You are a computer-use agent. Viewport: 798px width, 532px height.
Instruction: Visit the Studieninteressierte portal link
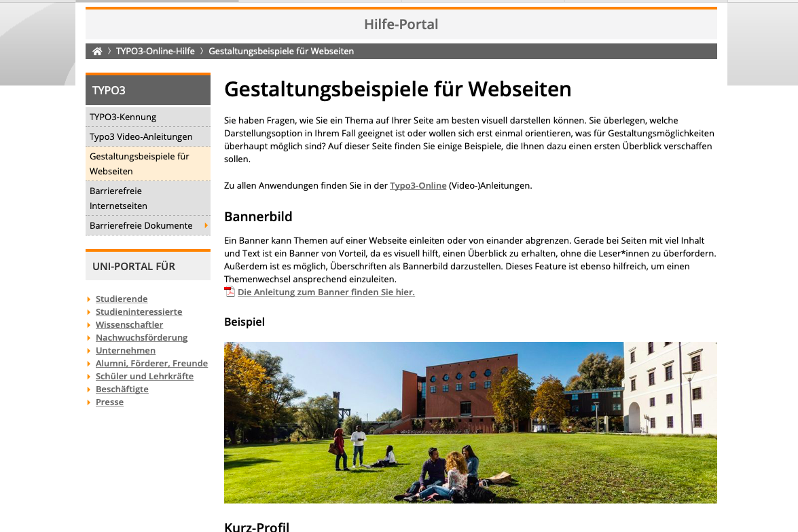[139, 311]
